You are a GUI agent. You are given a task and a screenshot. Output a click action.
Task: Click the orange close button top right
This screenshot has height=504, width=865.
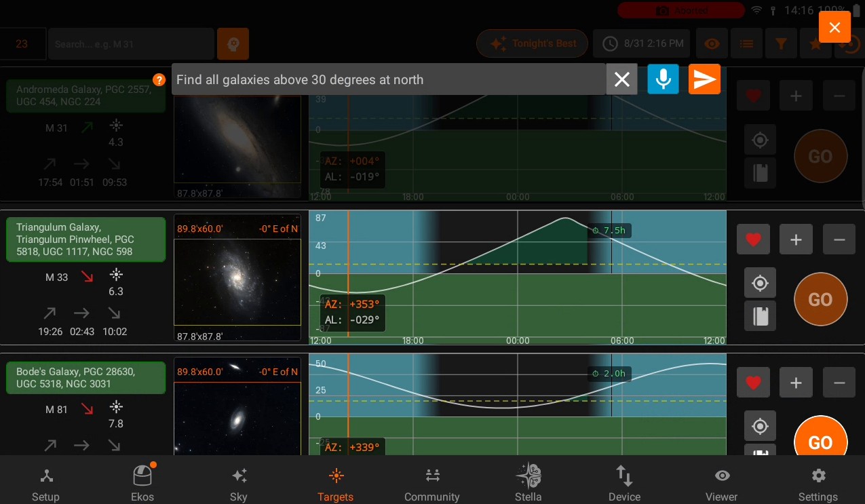(x=834, y=27)
